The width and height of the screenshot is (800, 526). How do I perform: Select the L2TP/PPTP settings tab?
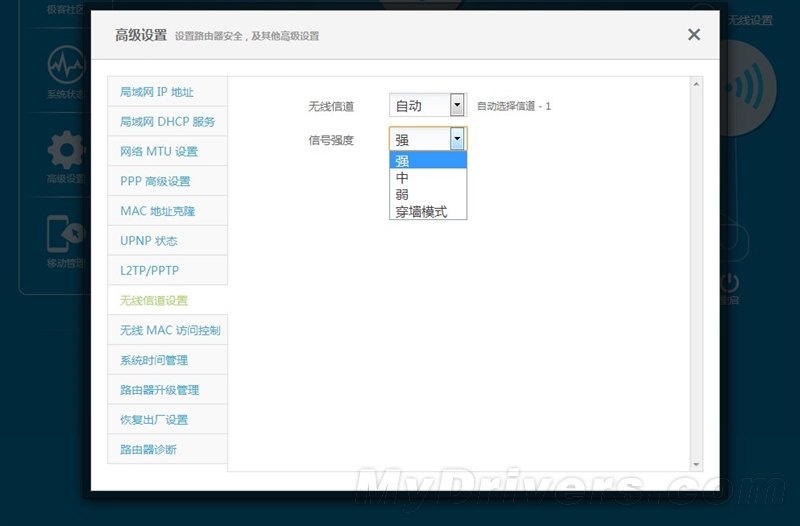(167, 270)
